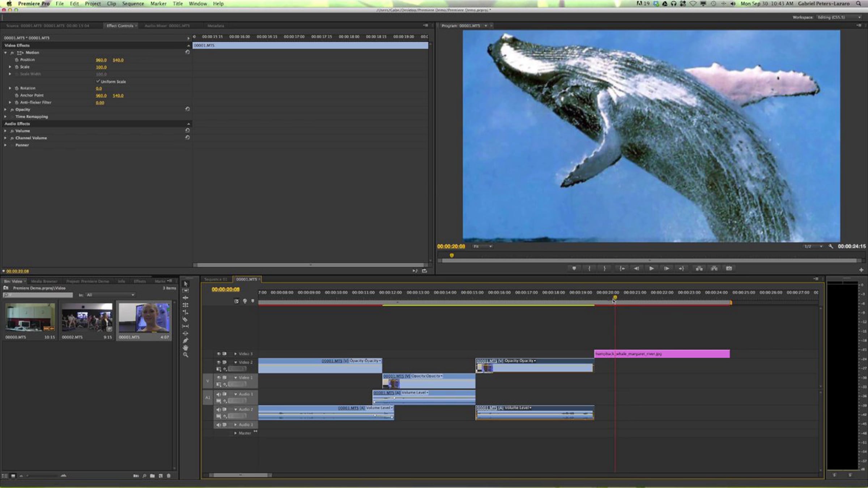
Task: Click the Export Frame camera icon
Action: pos(729,269)
